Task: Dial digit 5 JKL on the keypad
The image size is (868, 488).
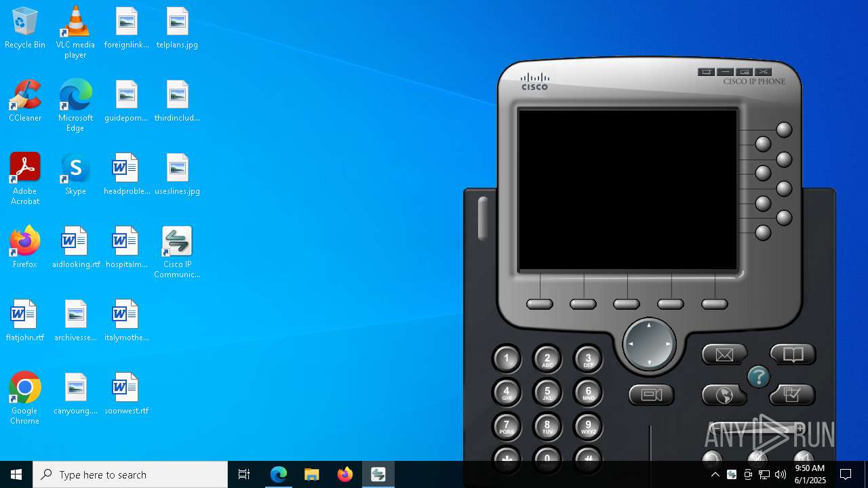Action: tap(547, 392)
